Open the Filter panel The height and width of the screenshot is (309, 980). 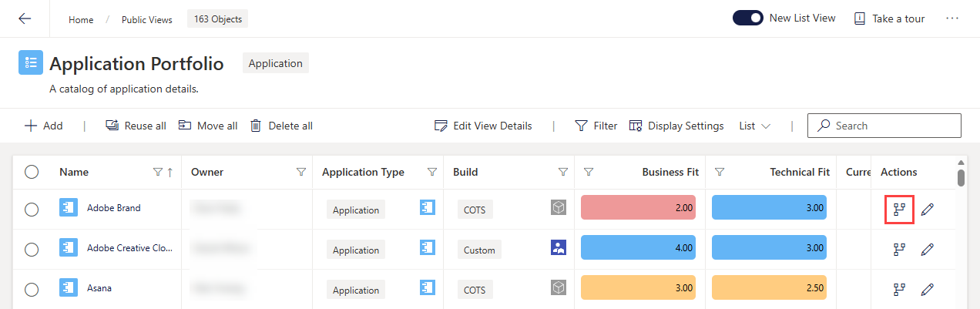click(596, 126)
